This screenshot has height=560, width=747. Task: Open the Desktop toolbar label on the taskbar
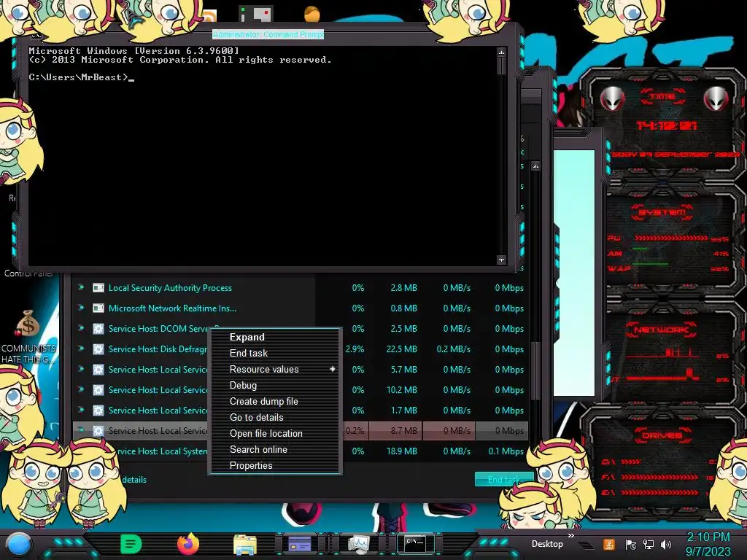pyautogui.click(x=547, y=544)
